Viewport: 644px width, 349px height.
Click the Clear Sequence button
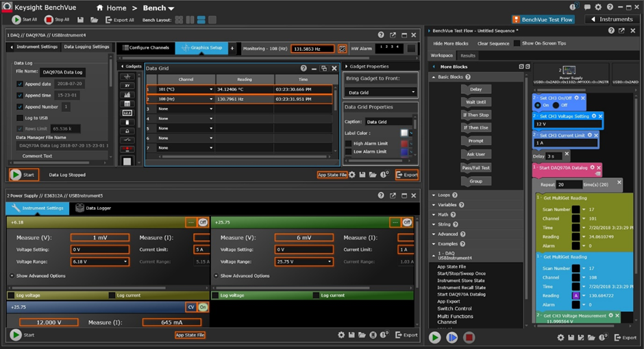(x=493, y=43)
